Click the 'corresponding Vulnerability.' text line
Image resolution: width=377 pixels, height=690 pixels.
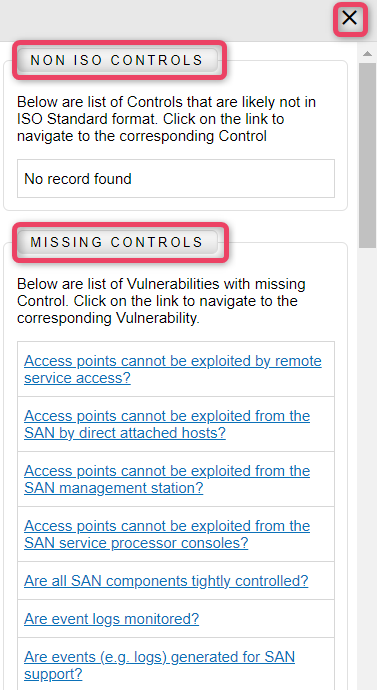click(108, 319)
